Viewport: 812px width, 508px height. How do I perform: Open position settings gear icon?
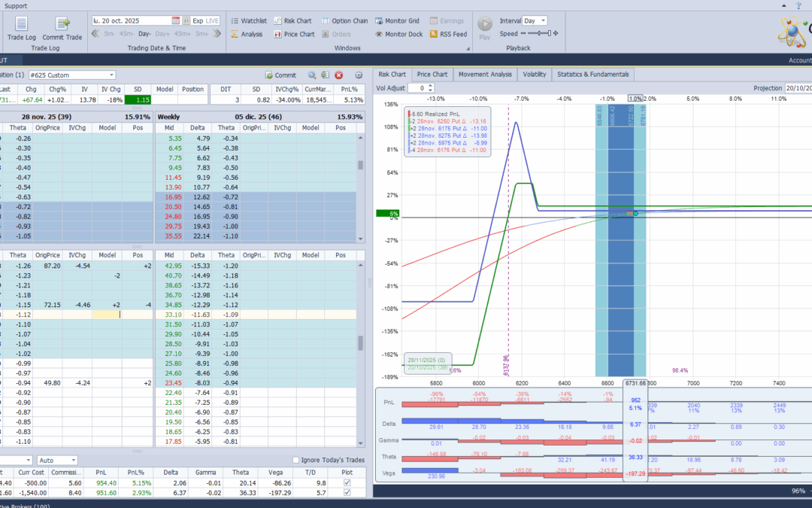pyautogui.click(x=359, y=75)
